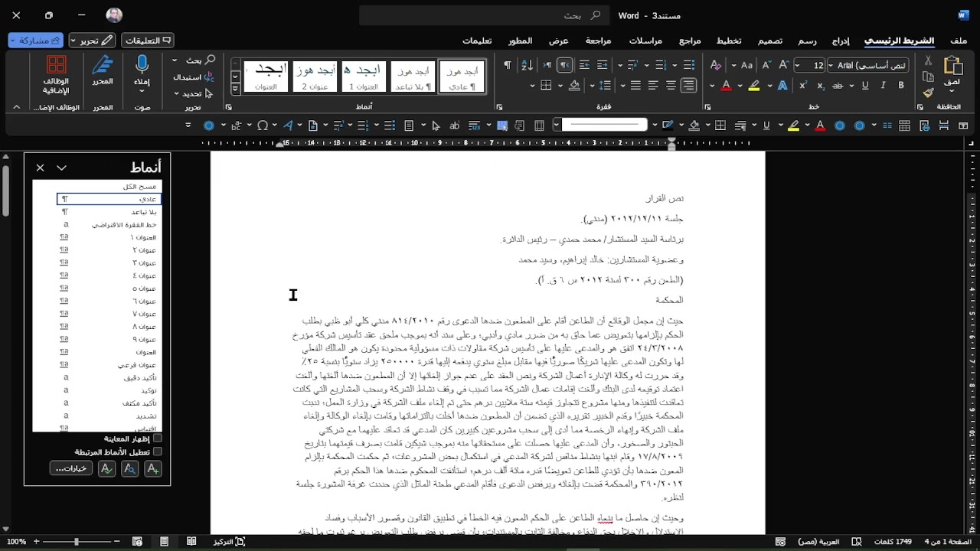980x551 pixels.
Task: Open the Design (تصميم) ribbon tab
Action: click(x=770, y=40)
